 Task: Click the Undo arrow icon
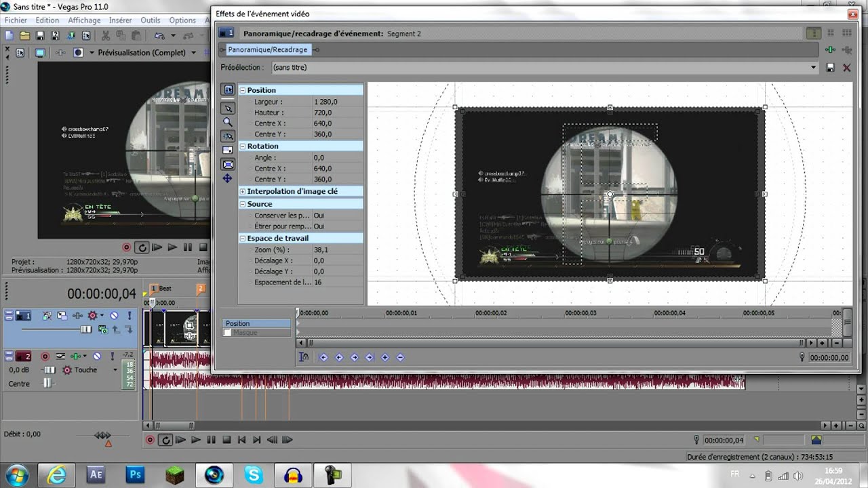click(160, 35)
